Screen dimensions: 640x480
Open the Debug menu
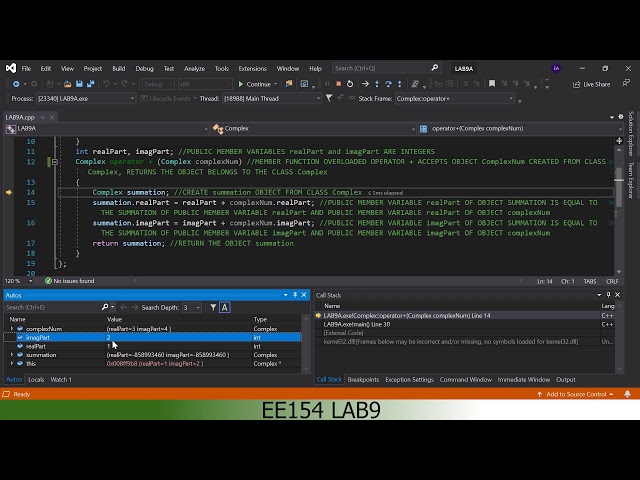pyautogui.click(x=144, y=69)
